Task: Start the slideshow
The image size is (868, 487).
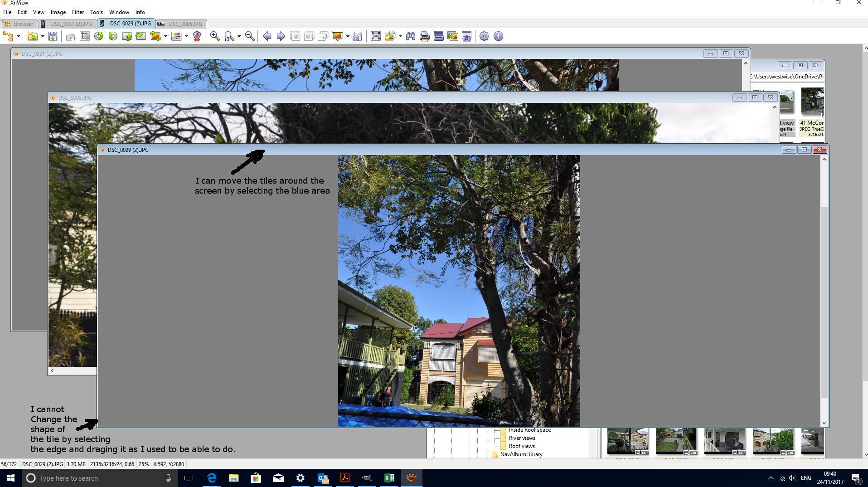Action: pos(338,36)
